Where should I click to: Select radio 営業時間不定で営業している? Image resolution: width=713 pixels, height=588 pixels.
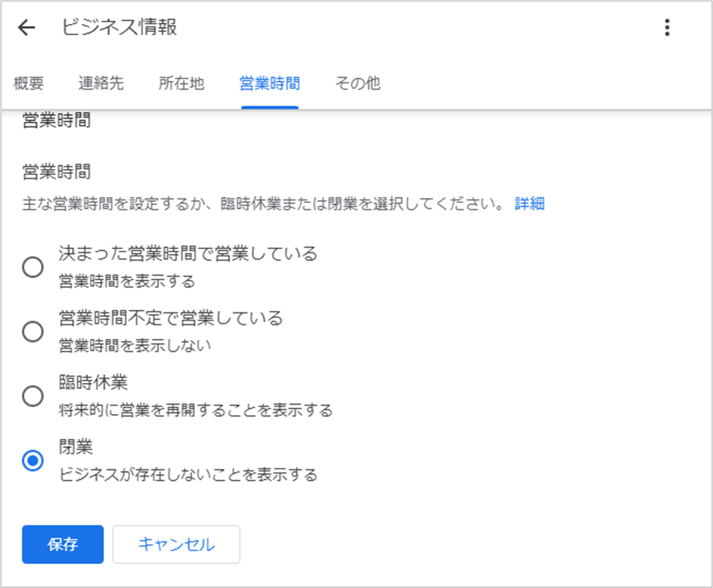tap(33, 332)
